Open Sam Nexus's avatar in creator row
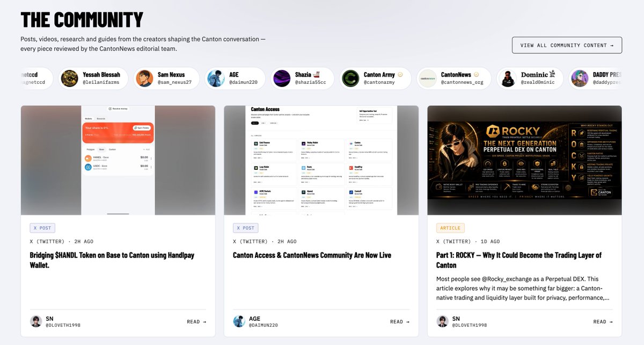 (x=144, y=78)
